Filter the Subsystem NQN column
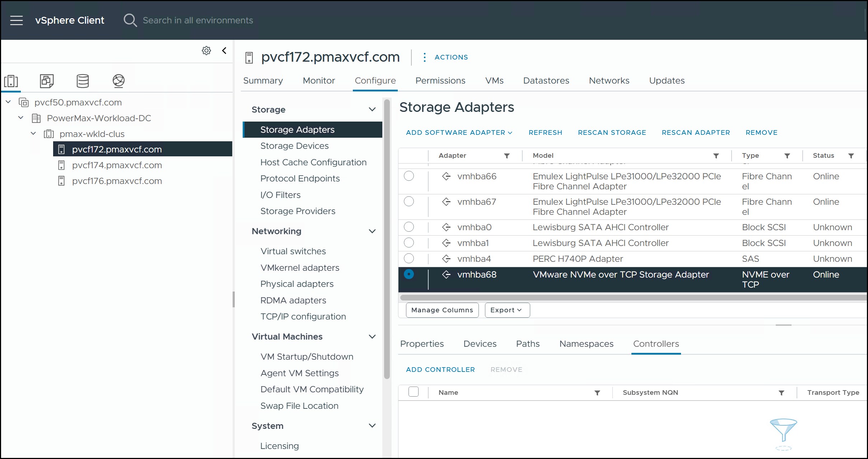 click(x=781, y=393)
